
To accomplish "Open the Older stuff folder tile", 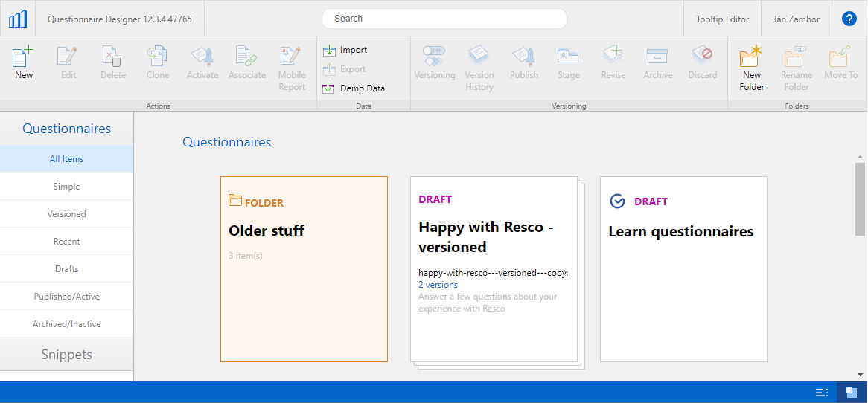I will pos(304,268).
